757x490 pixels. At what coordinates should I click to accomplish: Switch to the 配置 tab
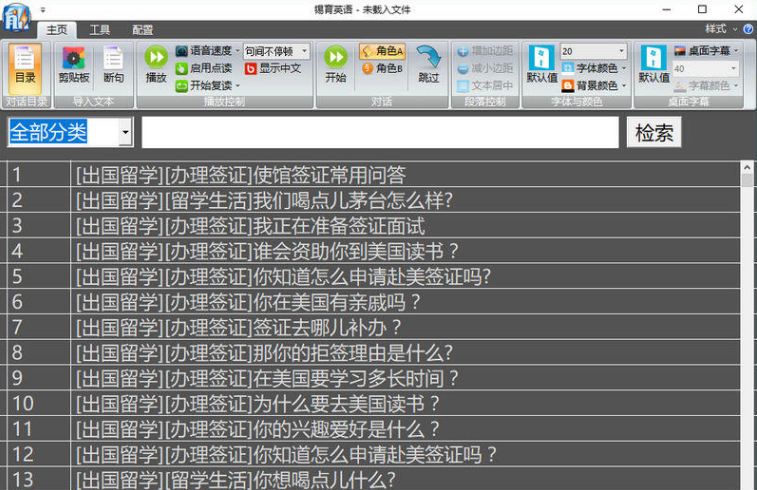click(142, 30)
